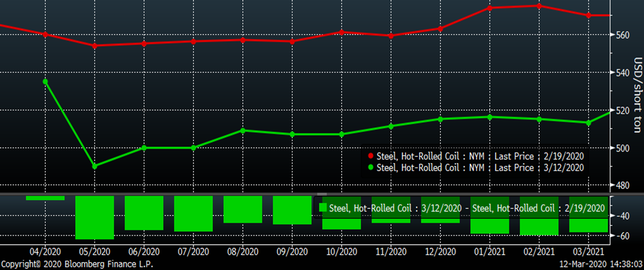Click red line data point at 05/2020

(94, 45)
